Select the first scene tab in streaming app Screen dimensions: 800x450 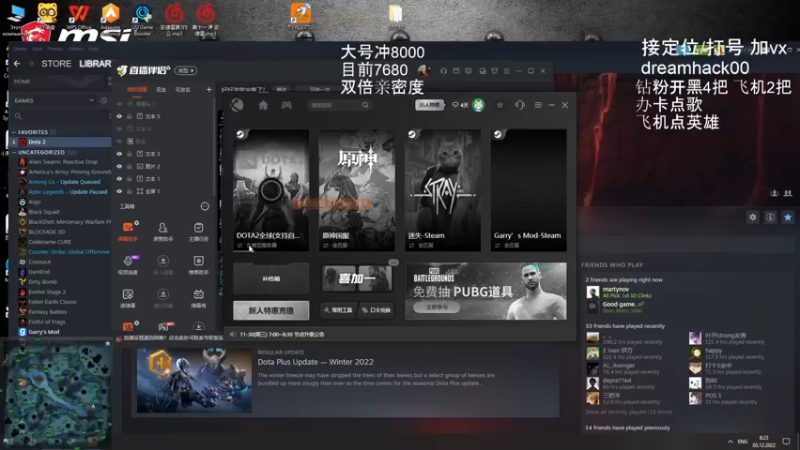point(137,90)
